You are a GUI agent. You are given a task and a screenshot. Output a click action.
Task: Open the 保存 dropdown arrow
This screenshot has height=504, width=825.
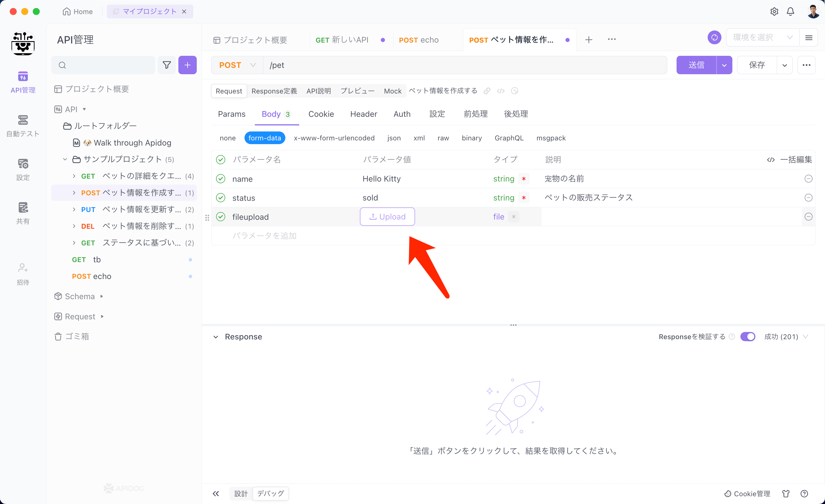[x=784, y=65]
